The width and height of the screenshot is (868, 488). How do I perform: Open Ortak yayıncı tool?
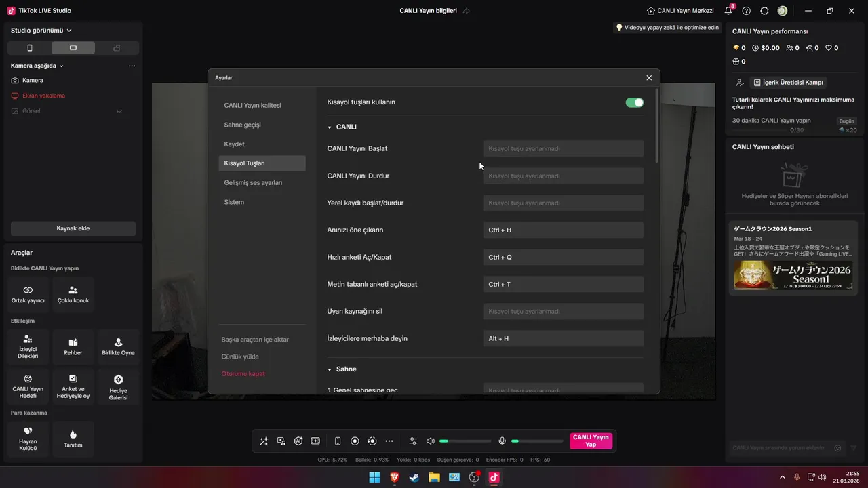coord(28,294)
